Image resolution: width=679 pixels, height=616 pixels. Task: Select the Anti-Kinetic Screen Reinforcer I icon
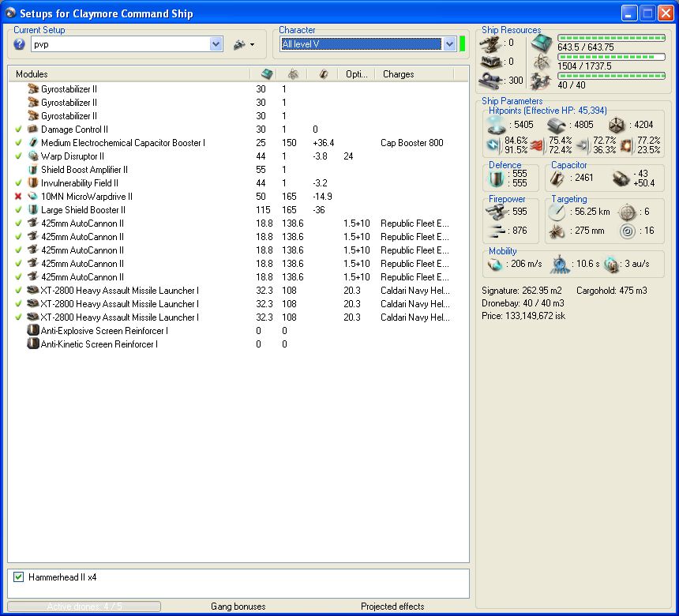point(33,344)
